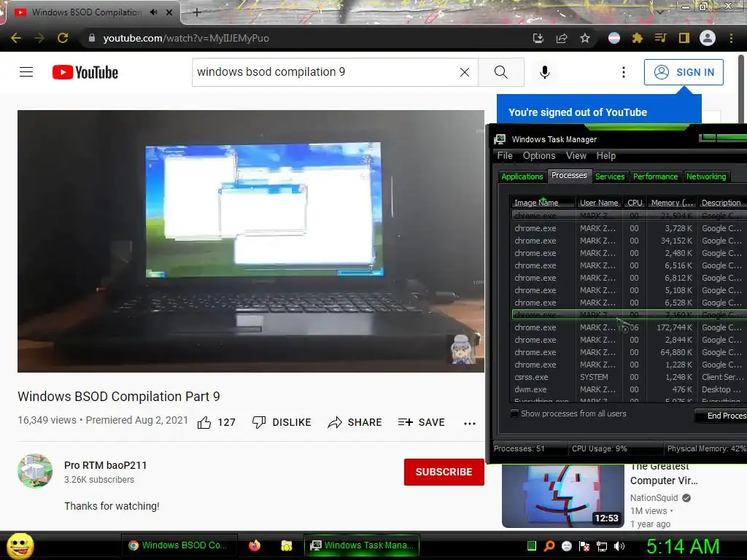Open the NationSquid channel link
The width and height of the screenshot is (747, 560).
[x=654, y=497]
